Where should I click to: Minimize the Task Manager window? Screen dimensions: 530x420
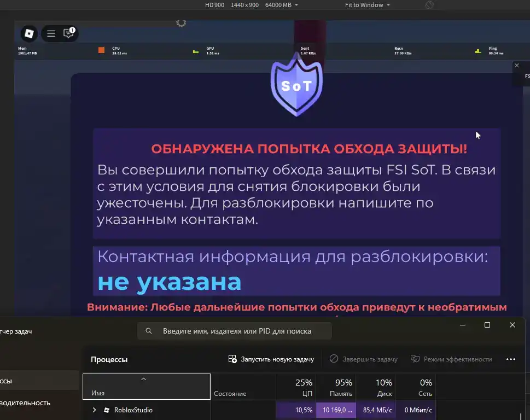coord(463,325)
